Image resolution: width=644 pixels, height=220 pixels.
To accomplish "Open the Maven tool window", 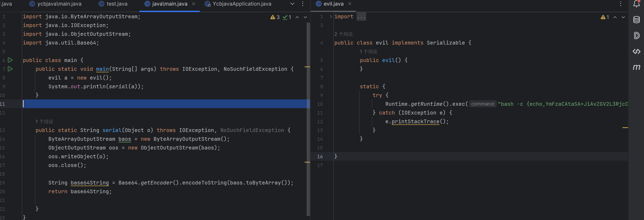I will point(637,67).
